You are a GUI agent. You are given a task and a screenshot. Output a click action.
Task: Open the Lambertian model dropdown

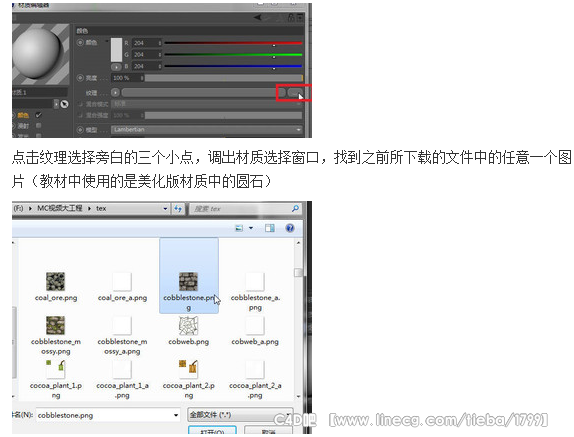(207, 130)
